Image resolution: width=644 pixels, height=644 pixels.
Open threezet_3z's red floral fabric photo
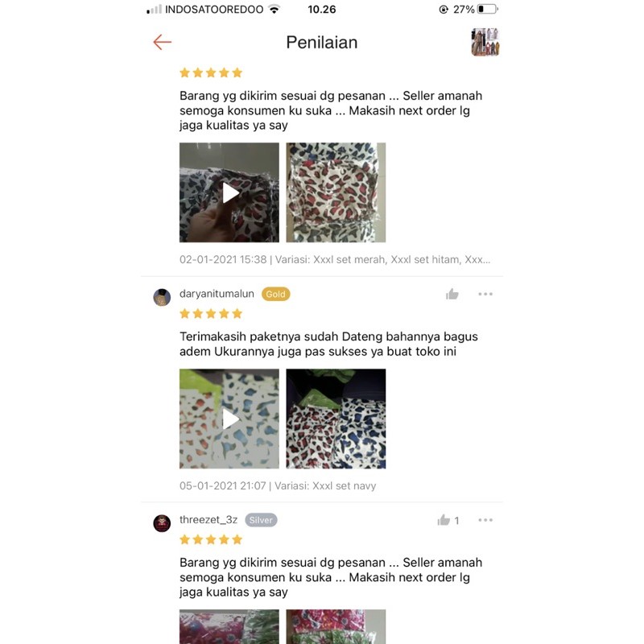pyautogui.click(x=229, y=627)
